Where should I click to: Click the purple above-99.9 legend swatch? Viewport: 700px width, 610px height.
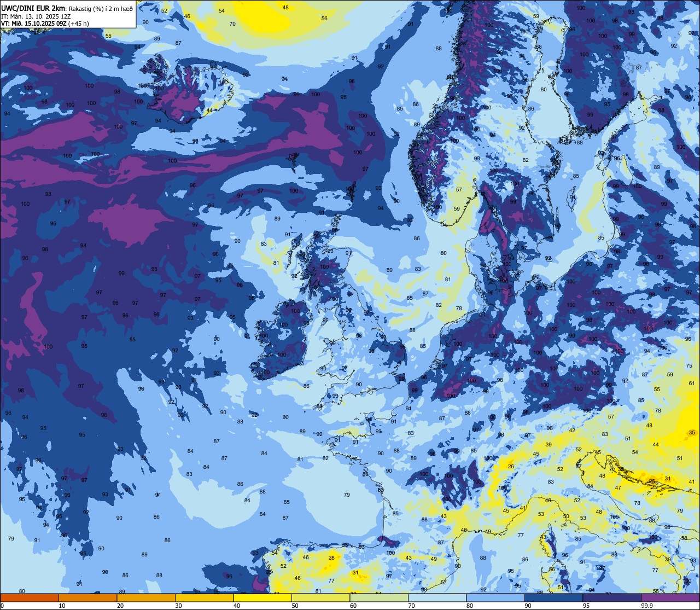click(670, 597)
